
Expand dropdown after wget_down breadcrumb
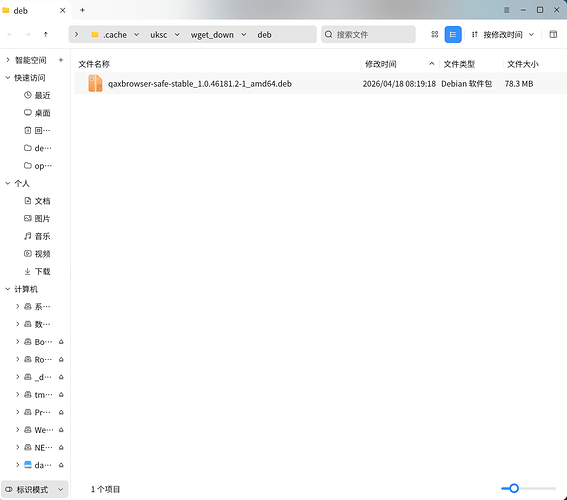[244, 35]
